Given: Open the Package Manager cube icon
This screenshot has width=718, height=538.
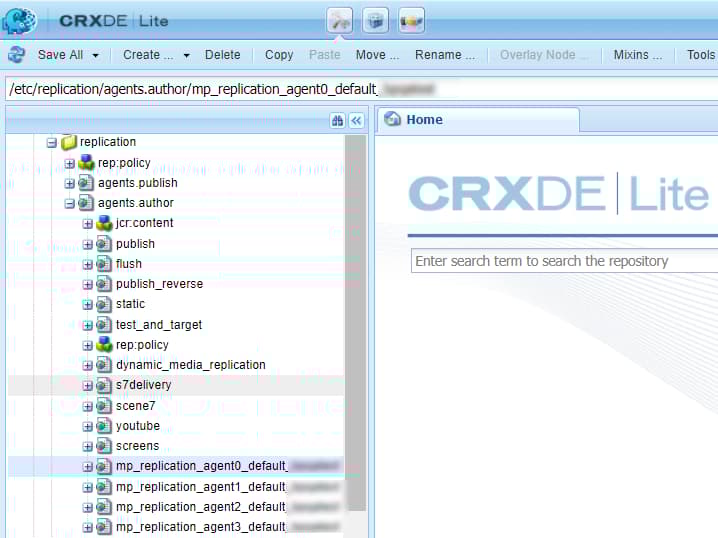Looking at the screenshot, I should (375, 21).
